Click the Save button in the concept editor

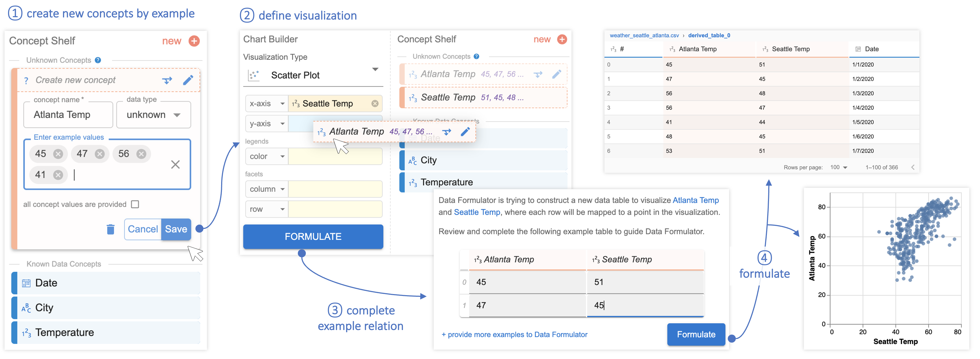(x=176, y=229)
